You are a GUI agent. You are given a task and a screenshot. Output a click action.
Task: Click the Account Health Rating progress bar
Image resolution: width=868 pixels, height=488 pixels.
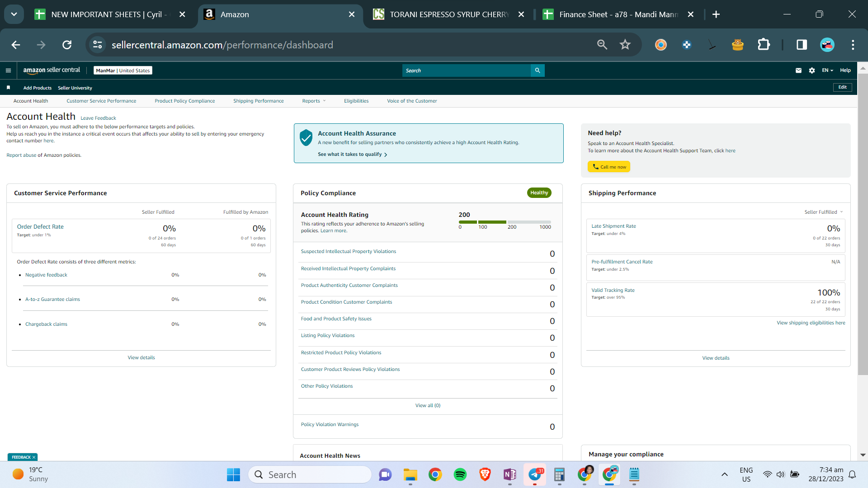(x=505, y=222)
